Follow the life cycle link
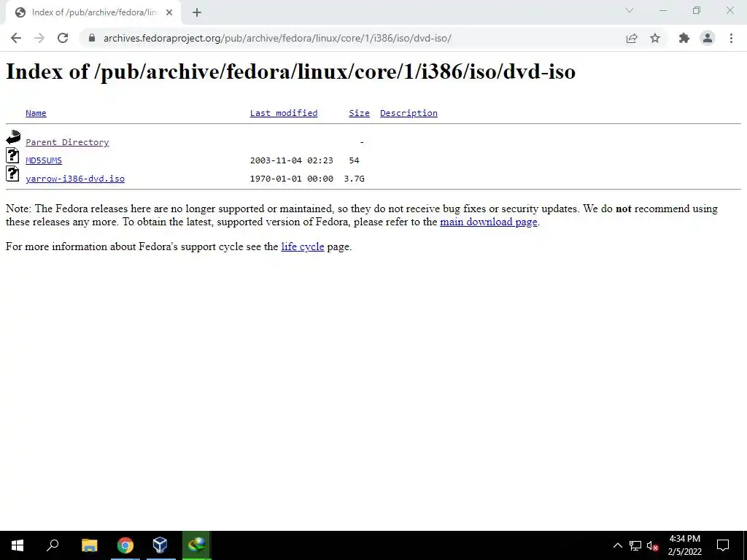Image resolution: width=747 pixels, height=560 pixels. click(x=303, y=246)
